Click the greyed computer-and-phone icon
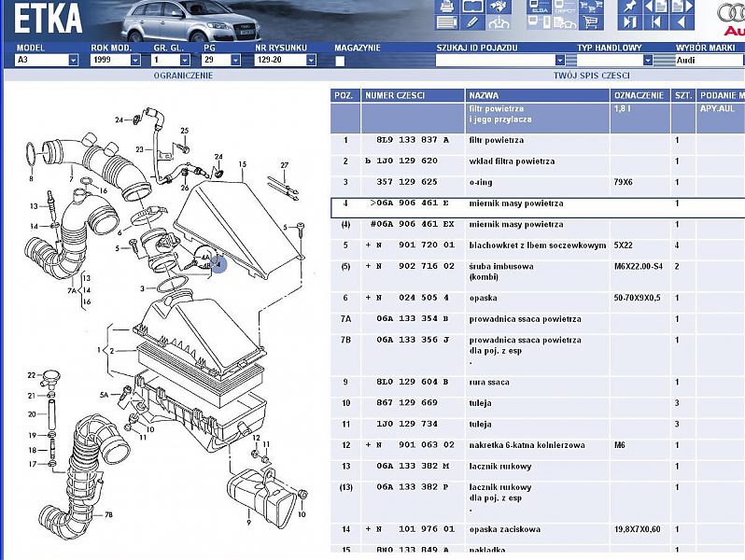 point(540,21)
